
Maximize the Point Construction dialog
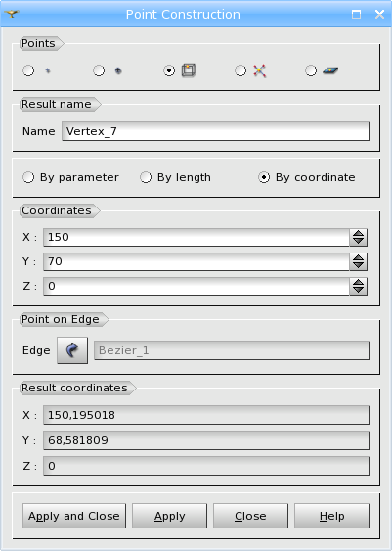pos(356,14)
